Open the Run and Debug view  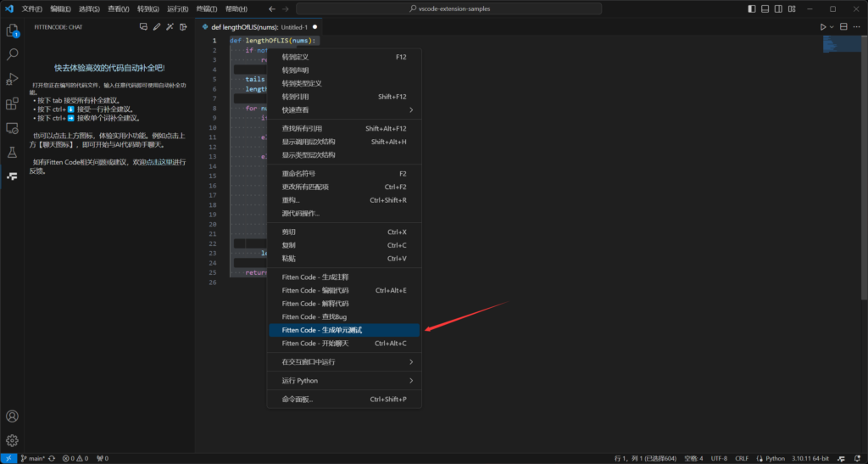point(13,79)
